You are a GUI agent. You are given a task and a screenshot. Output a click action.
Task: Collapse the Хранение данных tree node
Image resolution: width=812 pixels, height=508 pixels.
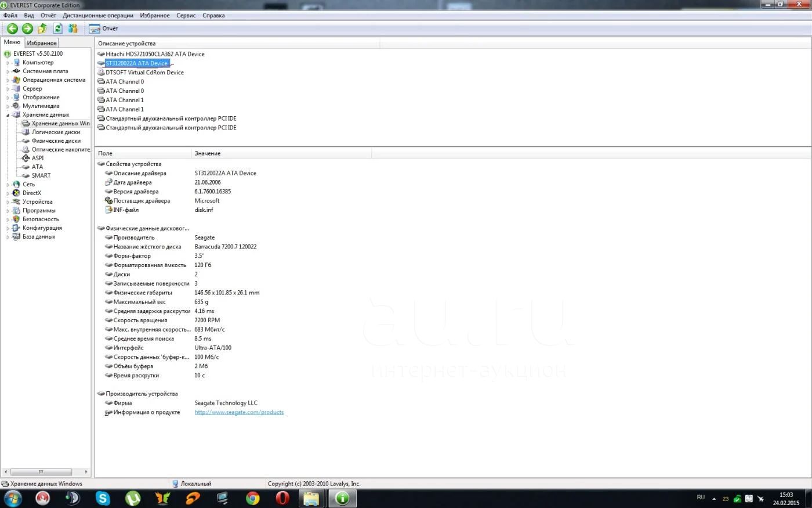click(x=8, y=115)
